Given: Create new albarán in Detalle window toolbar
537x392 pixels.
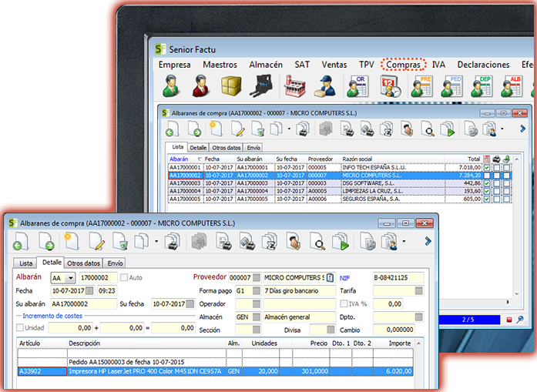Looking at the screenshot, I should click(71, 241).
